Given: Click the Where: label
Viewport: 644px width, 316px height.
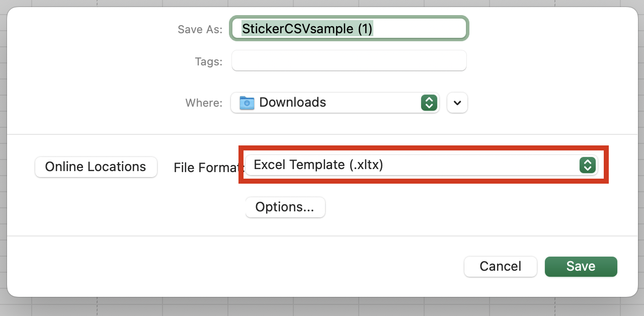Looking at the screenshot, I should (204, 103).
